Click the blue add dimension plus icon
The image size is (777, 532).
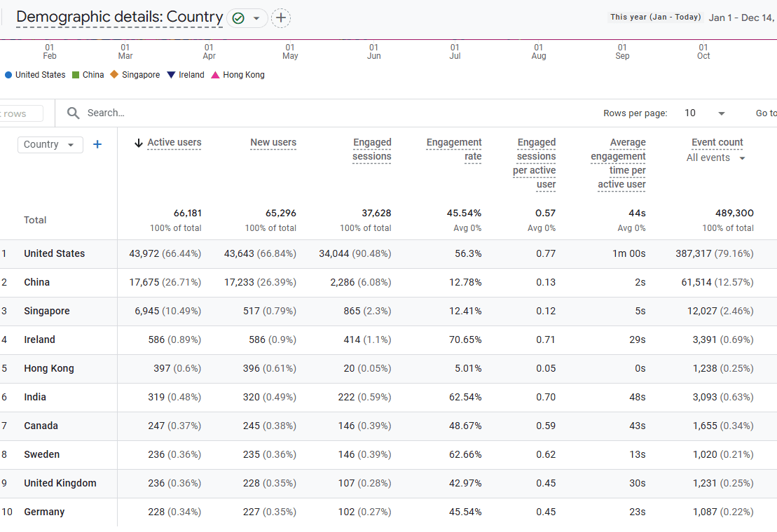click(x=97, y=144)
